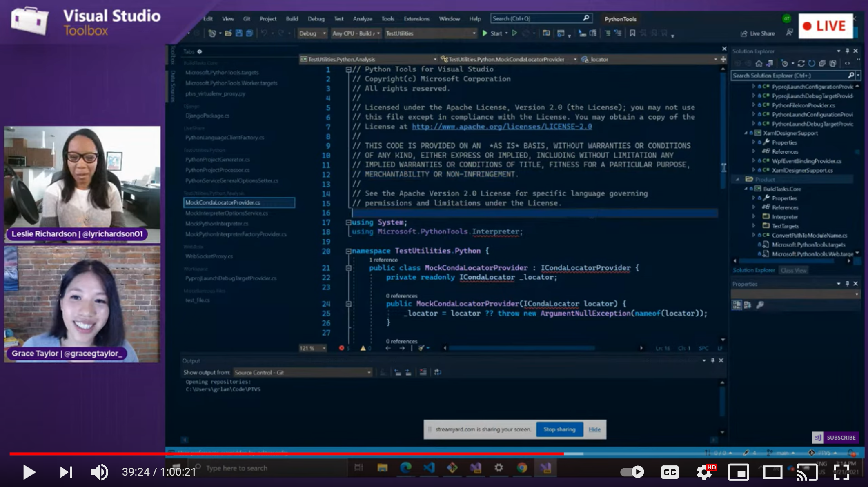Open the TestUtilities startup project dropdown
Image resolution: width=868 pixels, height=487 pixels.
430,33
